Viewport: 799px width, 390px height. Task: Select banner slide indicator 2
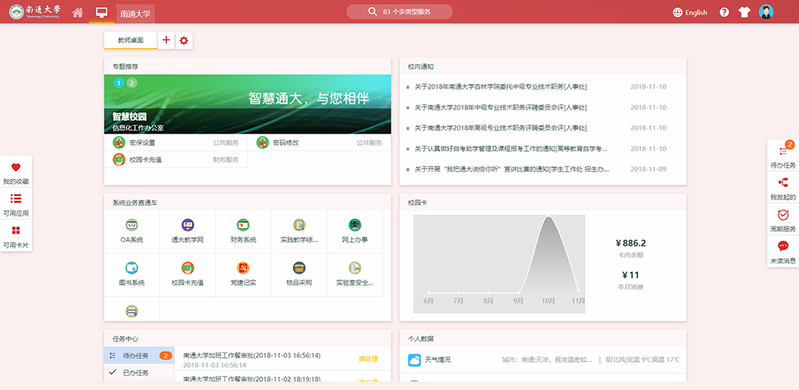(131, 83)
